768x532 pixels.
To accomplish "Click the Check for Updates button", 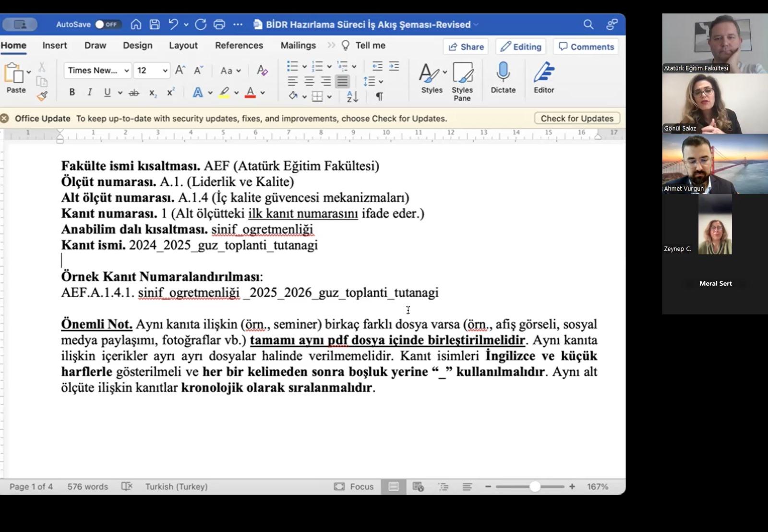I will 576,118.
